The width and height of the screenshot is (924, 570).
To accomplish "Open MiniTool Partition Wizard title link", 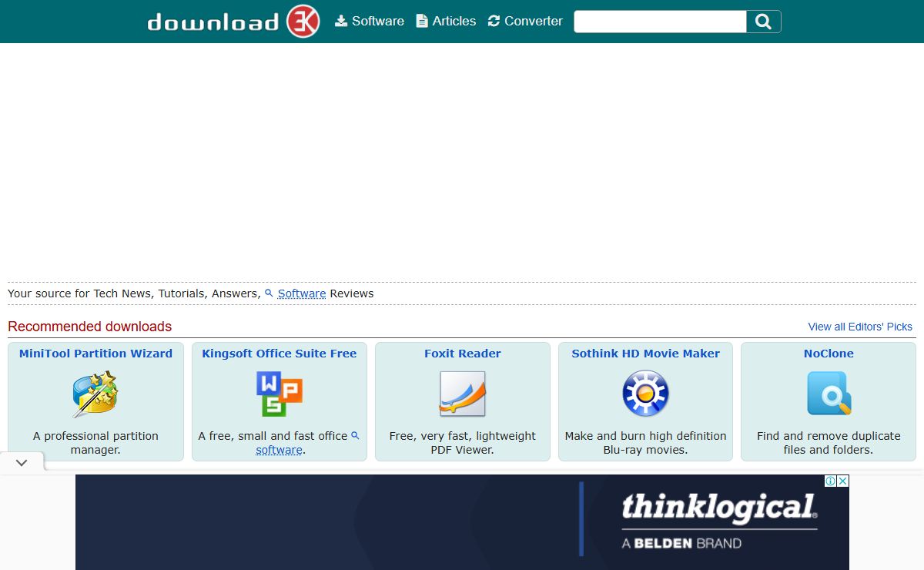I will coord(95,354).
